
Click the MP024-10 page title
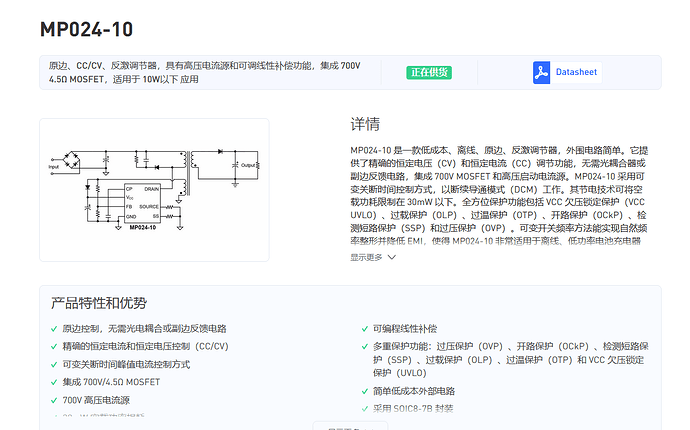(86, 29)
